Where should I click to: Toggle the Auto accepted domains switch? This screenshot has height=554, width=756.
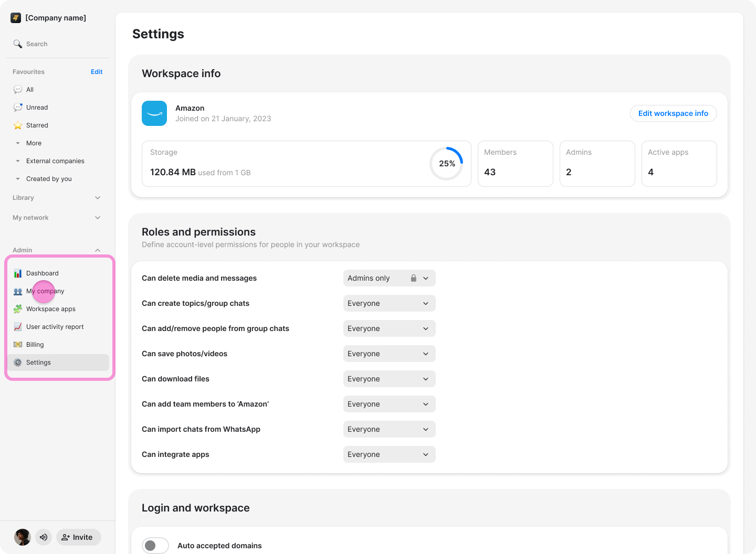155,546
